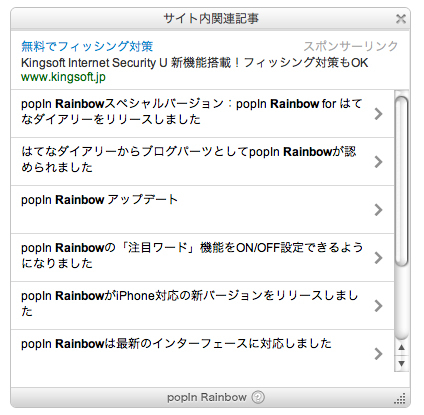Screen dimensions: 424x415
Task: Click the スポンサーリンク label
Action: [351, 46]
